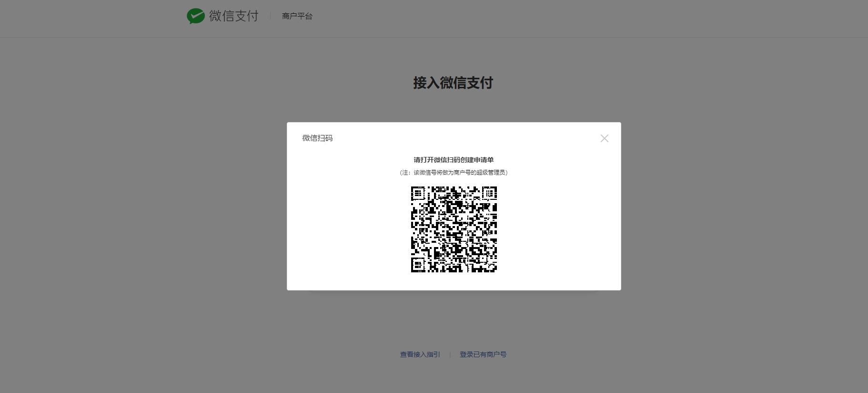This screenshot has height=393, width=868.
Task: Click the 请打开微信扫码创建申请单 instruction
Action: (x=454, y=160)
